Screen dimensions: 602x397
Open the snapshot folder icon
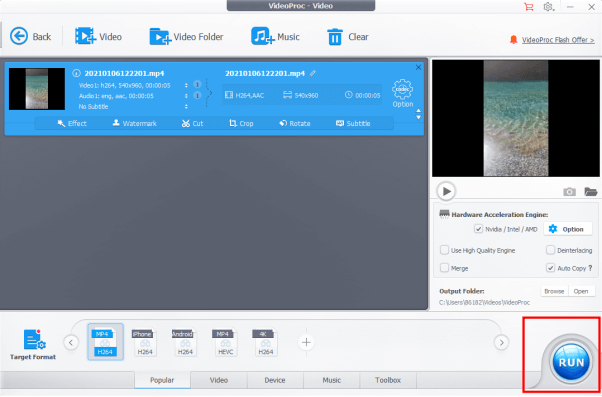click(x=590, y=191)
